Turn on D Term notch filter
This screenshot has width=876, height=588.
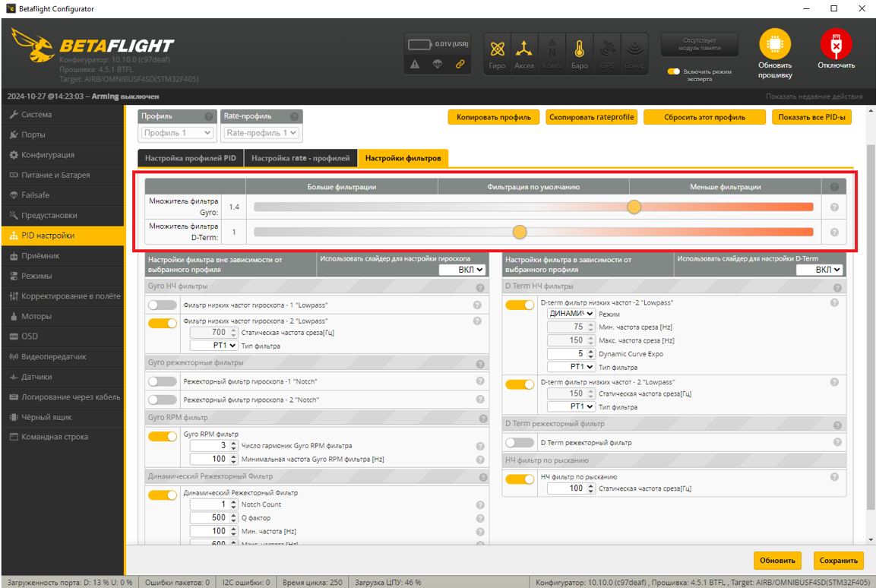click(x=520, y=442)
